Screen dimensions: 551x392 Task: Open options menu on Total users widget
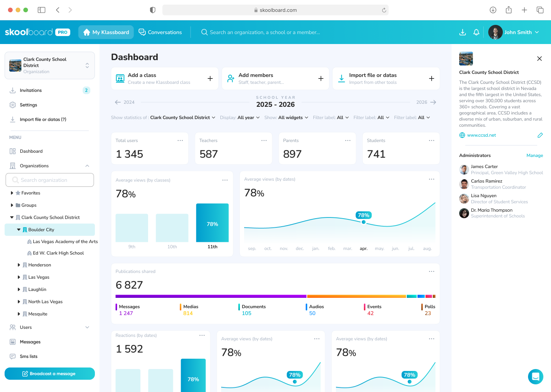(180, 140)
